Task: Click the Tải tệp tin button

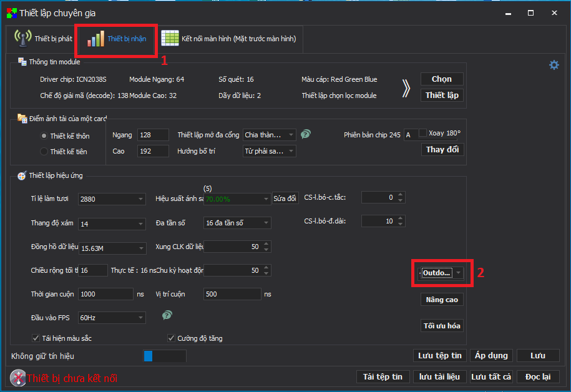Action: click(x=383, y=376)
